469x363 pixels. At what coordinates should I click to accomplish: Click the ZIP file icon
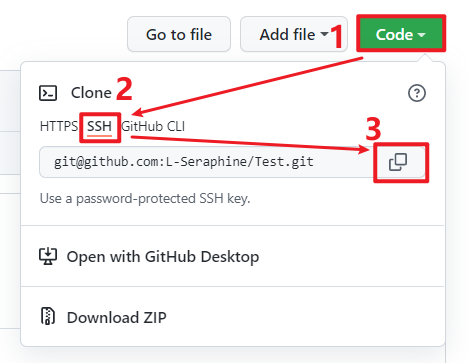pos(48,316)
